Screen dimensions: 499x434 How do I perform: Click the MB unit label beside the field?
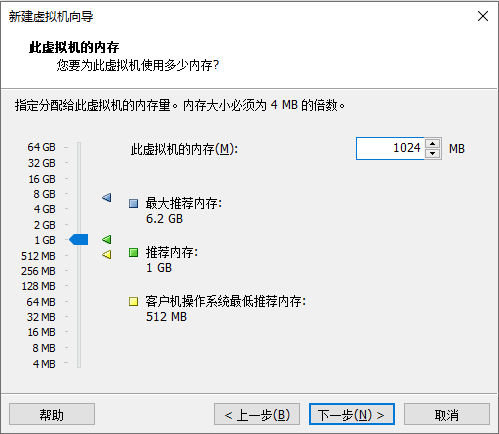[457, 149]
